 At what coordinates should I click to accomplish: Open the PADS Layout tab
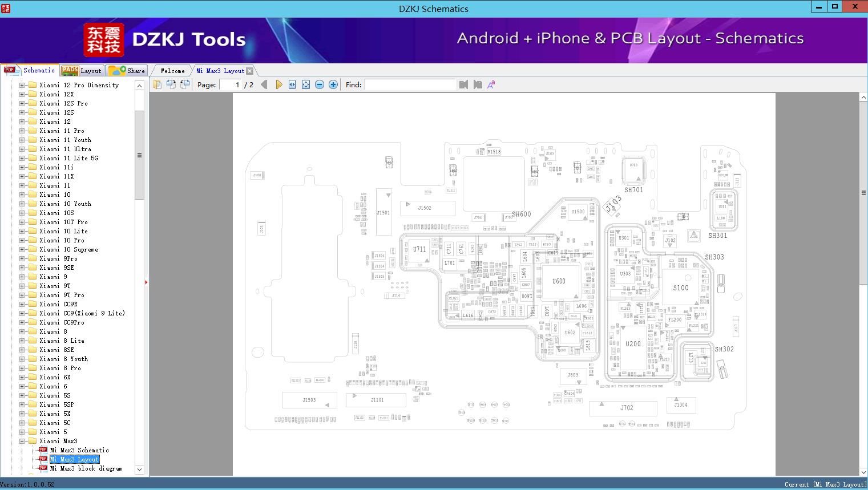coord(81,71)
